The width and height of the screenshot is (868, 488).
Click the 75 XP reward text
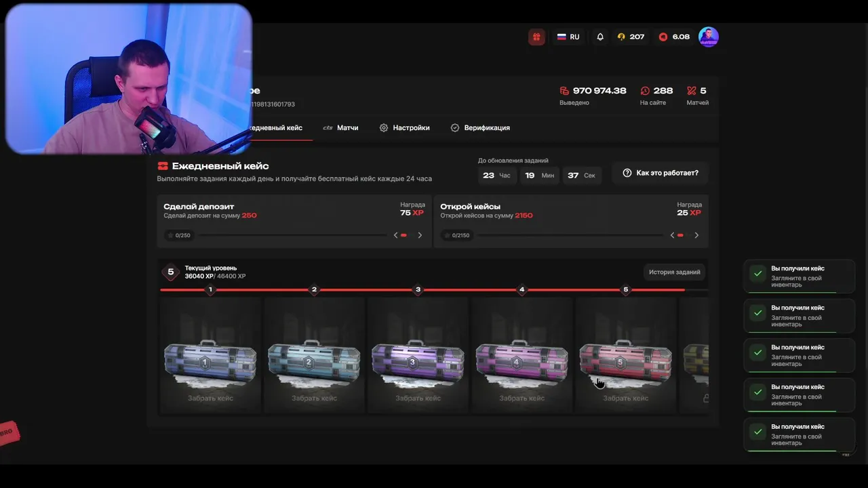pos(412,213)
